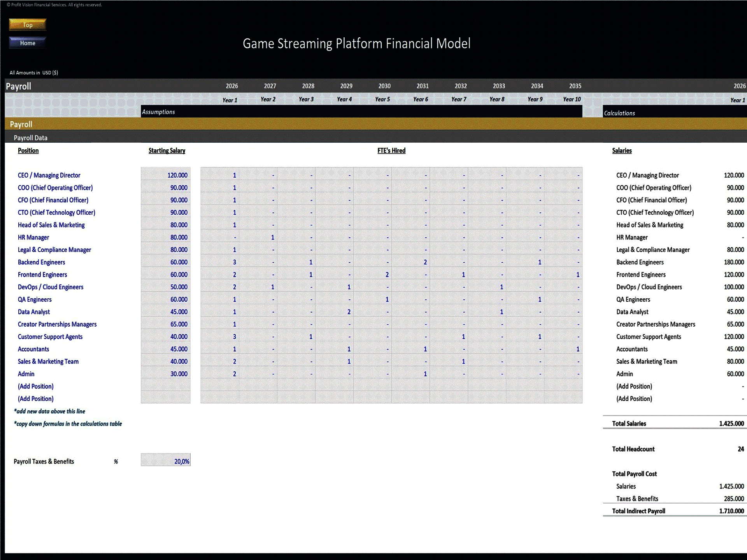Click the first (Add Position) row label
This screenshot has height=560, width=747.
pos(36,387)
